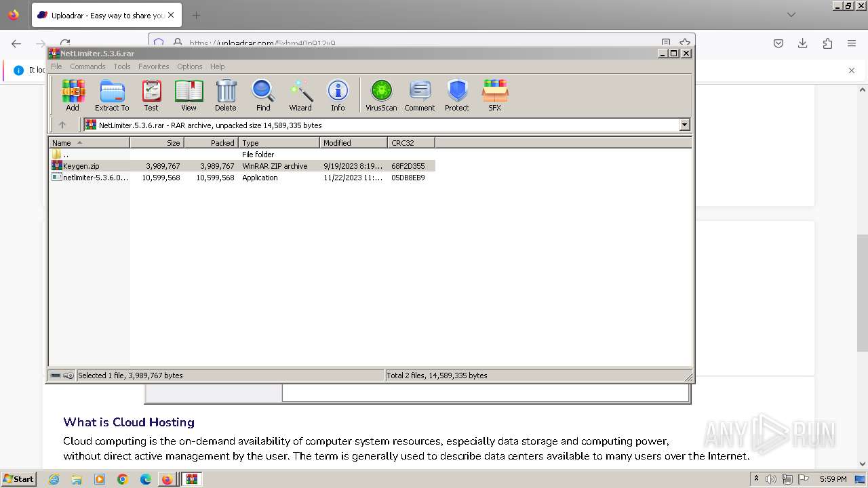This screenshot has height=488, width=868.
Task: Switch to Firefox via its taskbar button
Action: click(167, 479)
